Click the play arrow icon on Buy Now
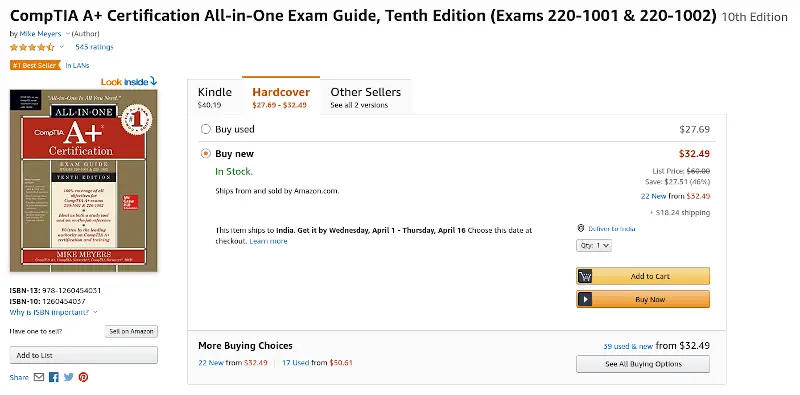The height and width of the screenshot is (395, 800). point(585,300)
